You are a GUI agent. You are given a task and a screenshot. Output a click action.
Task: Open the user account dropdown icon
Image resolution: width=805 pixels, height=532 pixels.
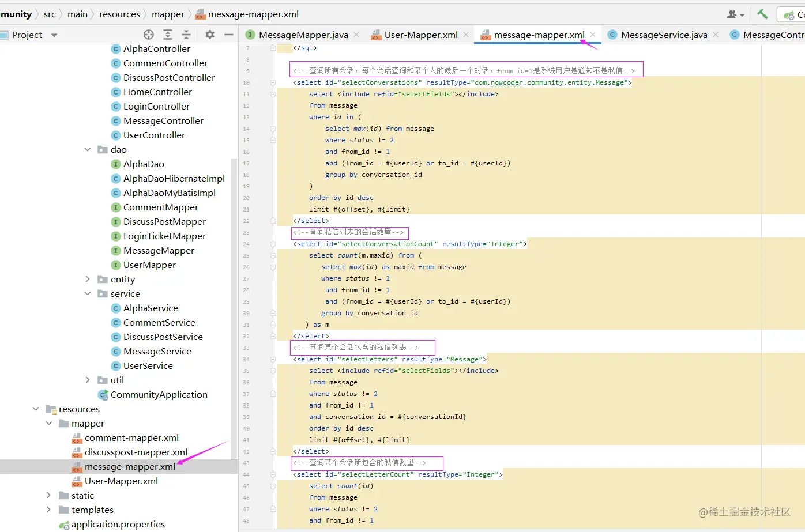click(x=735, y=14)
